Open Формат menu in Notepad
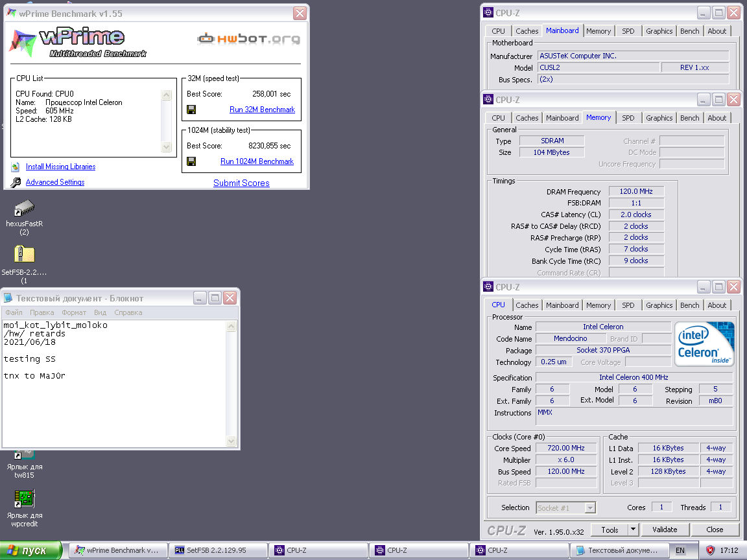Viewport: 747px width, 560px height. pos(74,312)
